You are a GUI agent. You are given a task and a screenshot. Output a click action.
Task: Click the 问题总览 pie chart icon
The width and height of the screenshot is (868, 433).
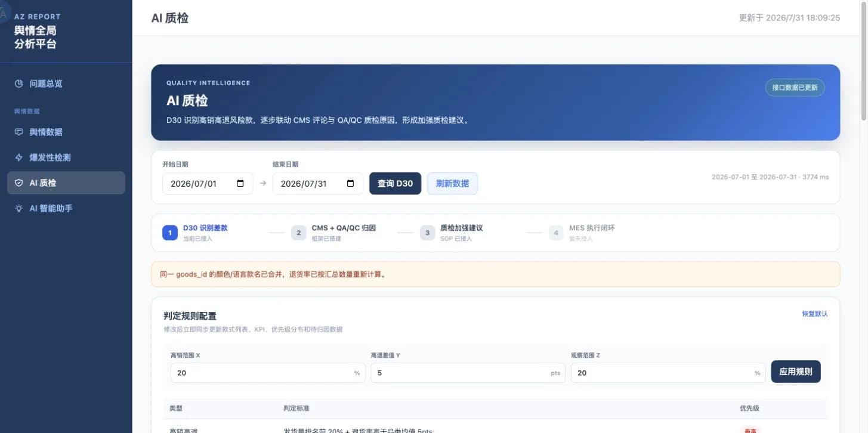point(18,83)
